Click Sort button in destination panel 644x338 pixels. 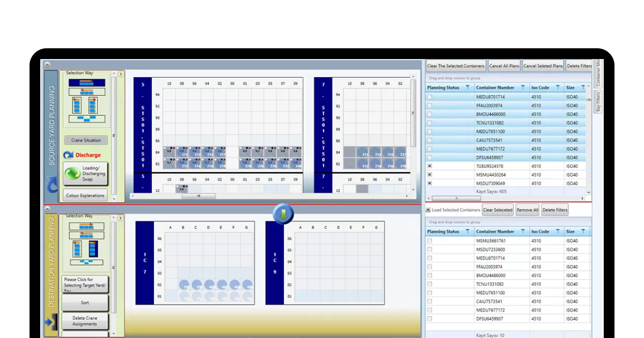pos(85,303)
